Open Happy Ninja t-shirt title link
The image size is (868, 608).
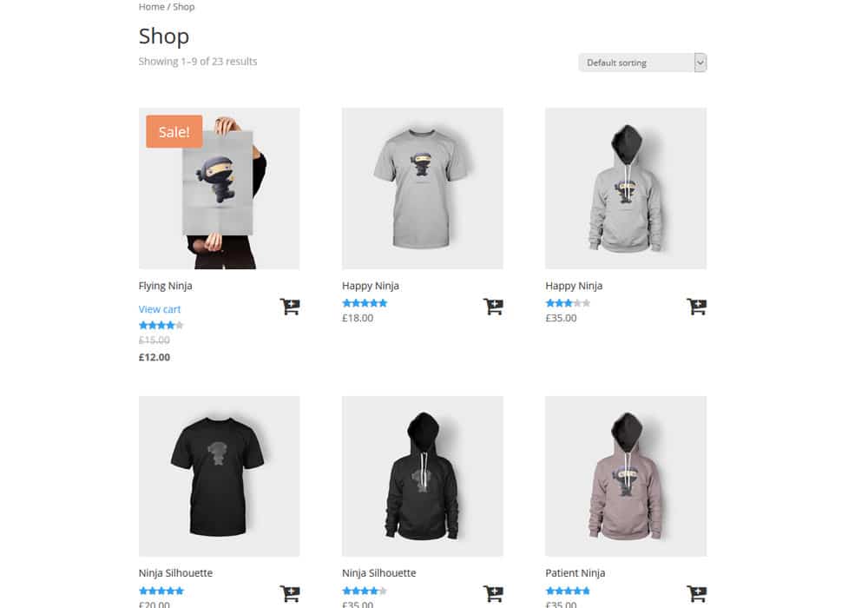tap(371, 286)
